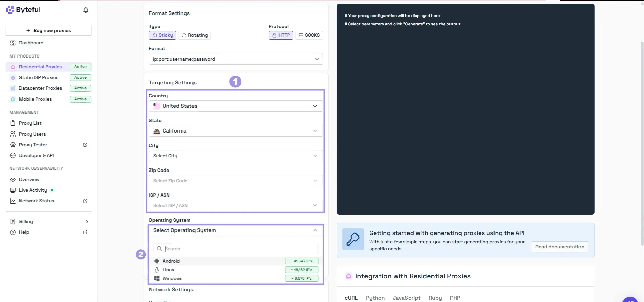Image resolution: width=644 pixels, height=302 pixels.
Task: Click the operating system Search field
Action: (235, 249)
